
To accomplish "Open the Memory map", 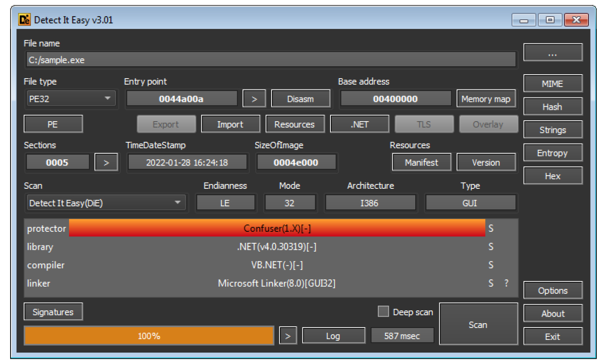I will [x=486, y=99].
